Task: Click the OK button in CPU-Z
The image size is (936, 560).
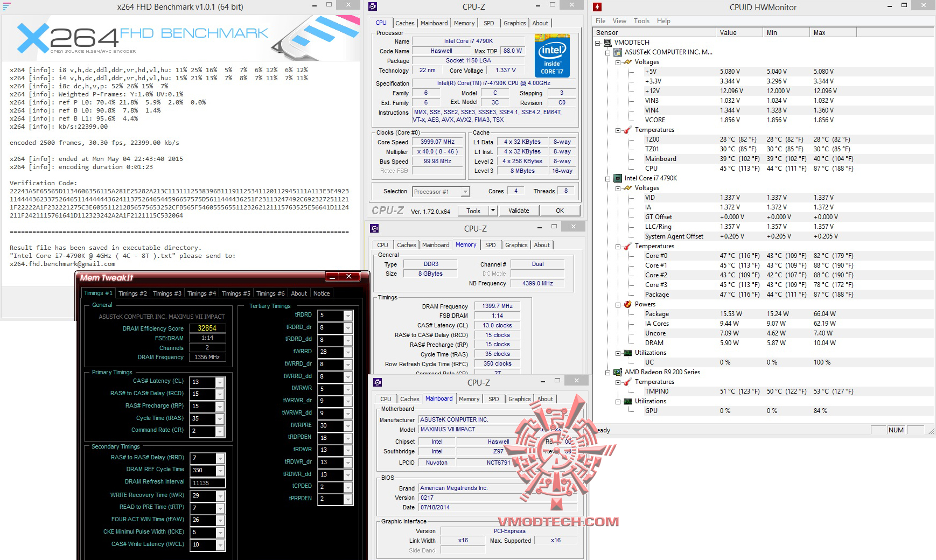Action: [x=560, y=211]
